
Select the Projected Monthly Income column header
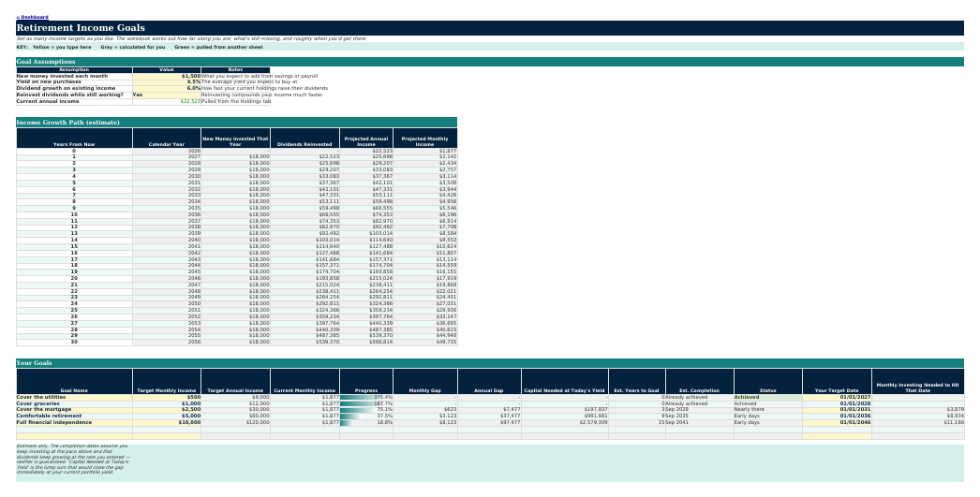tap(425, 138)
